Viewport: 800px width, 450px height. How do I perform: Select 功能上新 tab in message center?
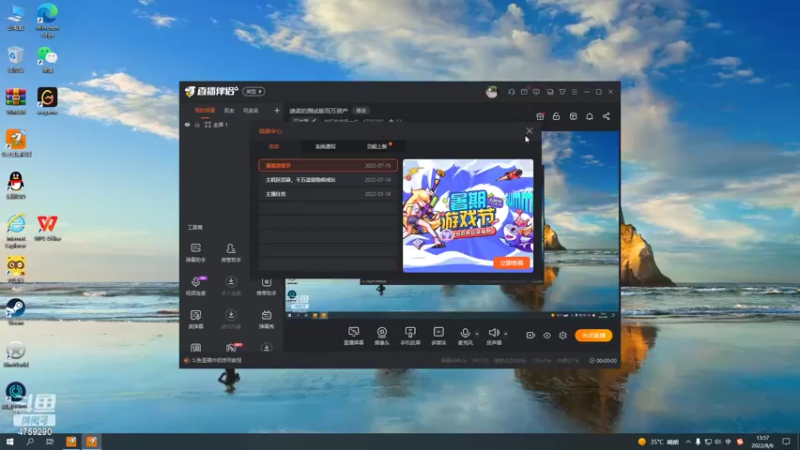coord(377,146)
